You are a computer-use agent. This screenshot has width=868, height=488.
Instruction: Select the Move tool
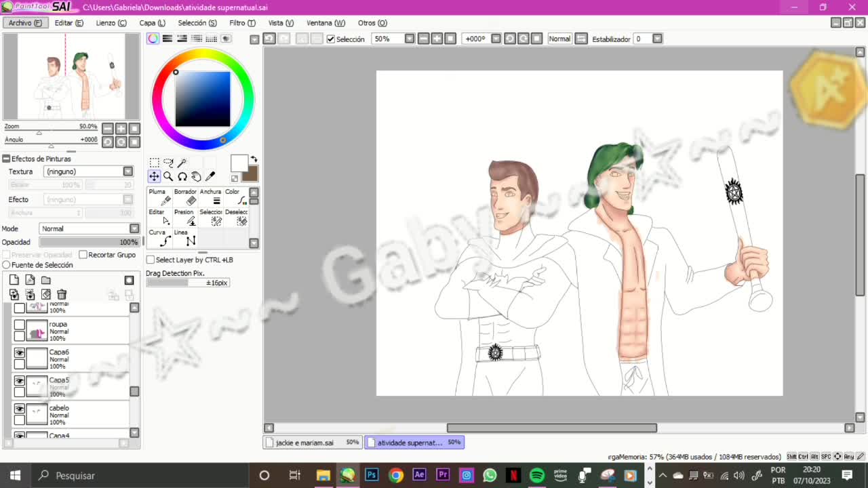click(154, 176)
